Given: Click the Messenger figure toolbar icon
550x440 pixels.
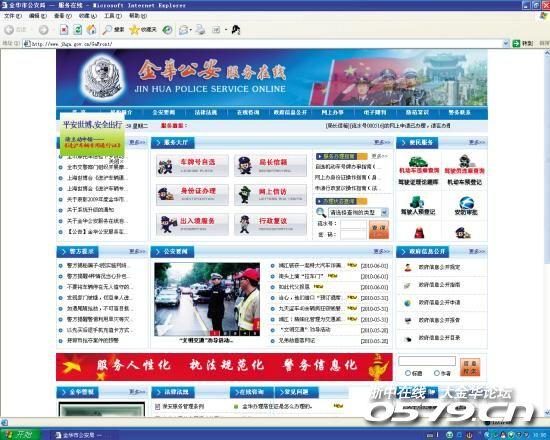Looking at the screenshot, I should [236, 30].
